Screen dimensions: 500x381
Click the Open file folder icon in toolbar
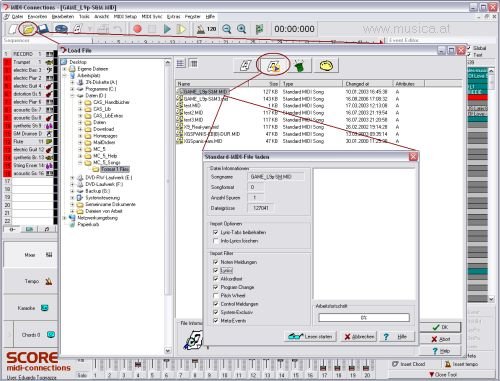(x=28, y=29)
